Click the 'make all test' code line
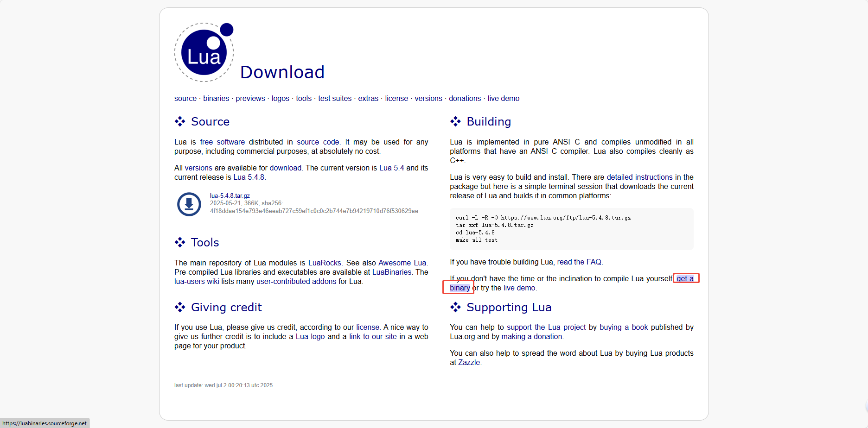This screenshot has width=868, height=428. point(476,240)
